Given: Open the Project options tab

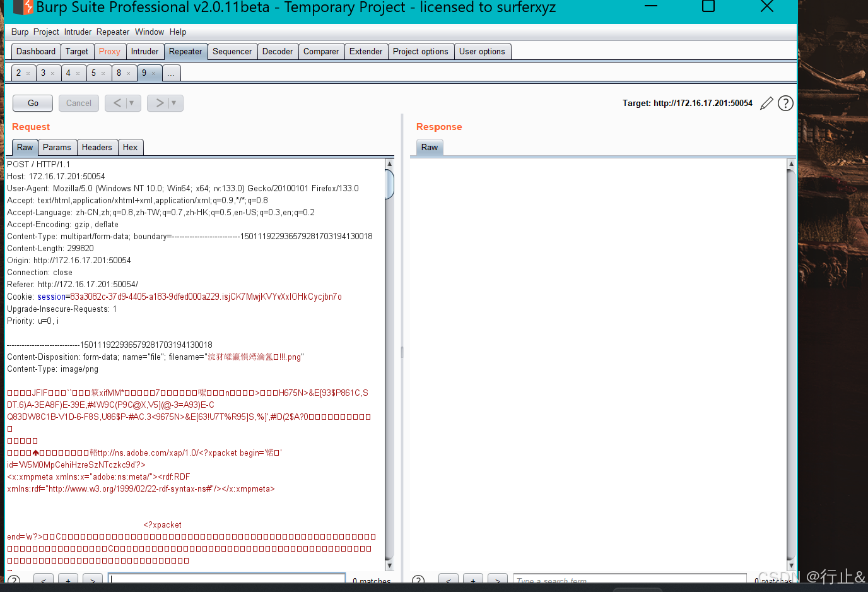Looking at the screenshot, I should [421, 52].
